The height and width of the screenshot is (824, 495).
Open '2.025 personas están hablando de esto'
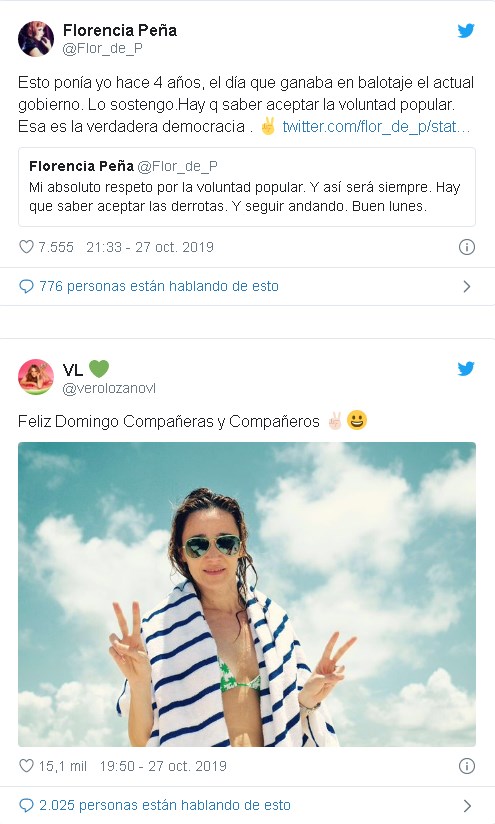point(165,805)
